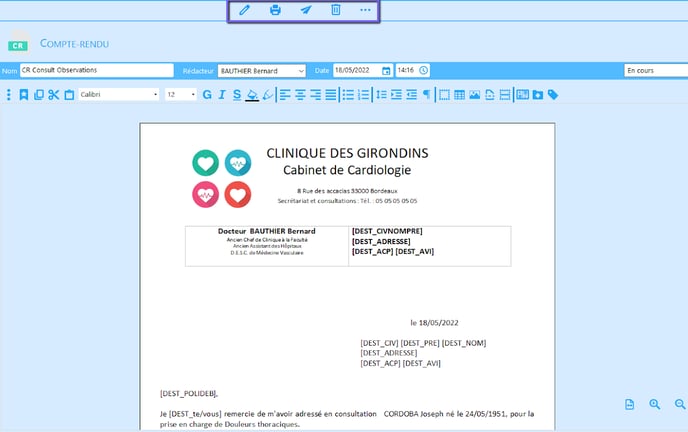
Task: Delete the report with the trash icon
Action: [x=335, y=10]
